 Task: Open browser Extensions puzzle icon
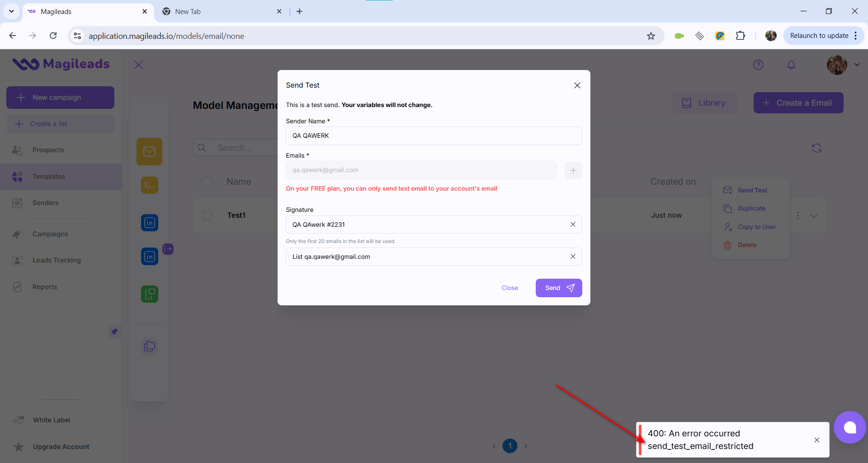tap(741, 36)
